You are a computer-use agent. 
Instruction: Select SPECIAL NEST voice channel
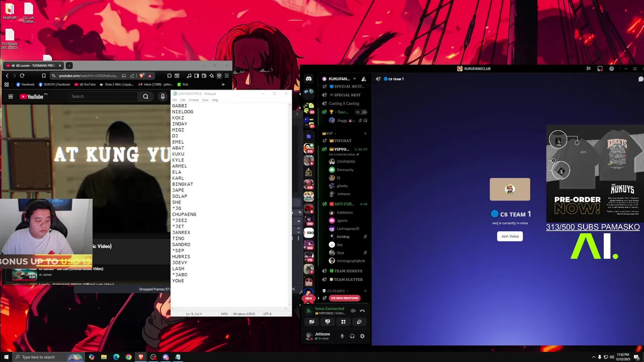coord(345,95)
